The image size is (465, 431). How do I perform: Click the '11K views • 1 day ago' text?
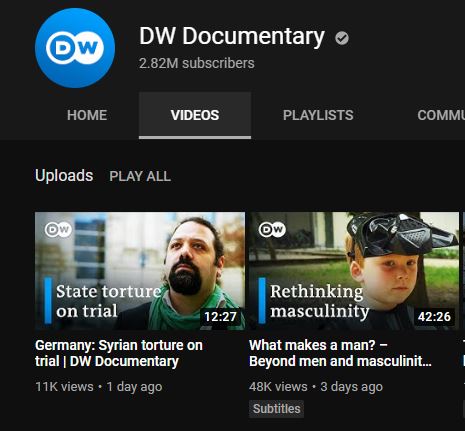click(x=99, y=387)
